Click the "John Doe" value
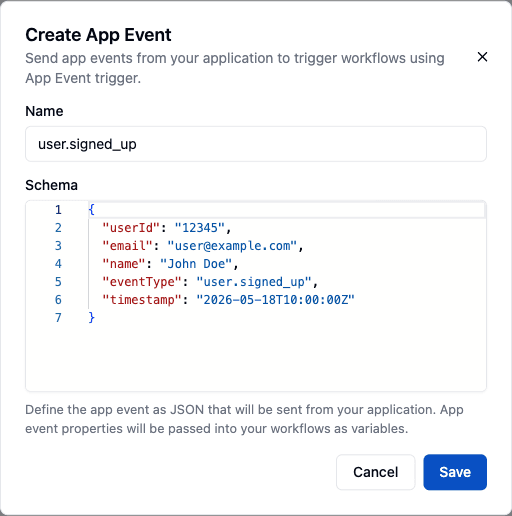 pos(196,264)
